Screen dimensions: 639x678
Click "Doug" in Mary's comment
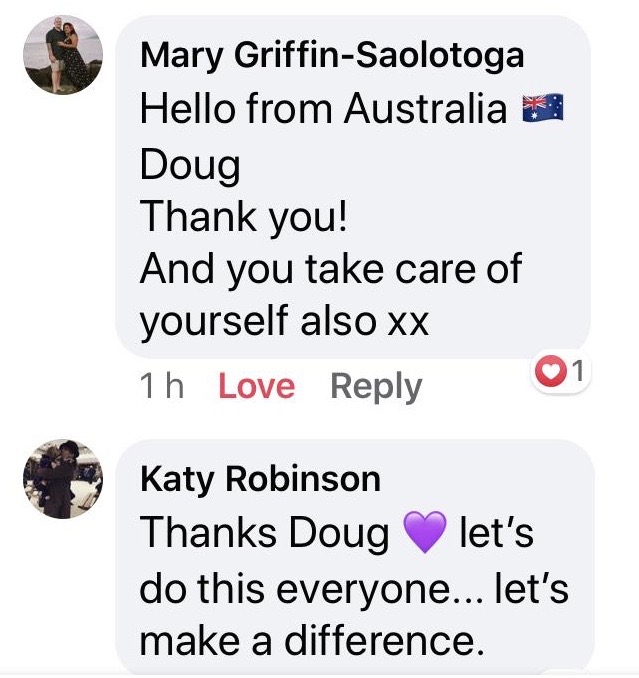(190, 166)
